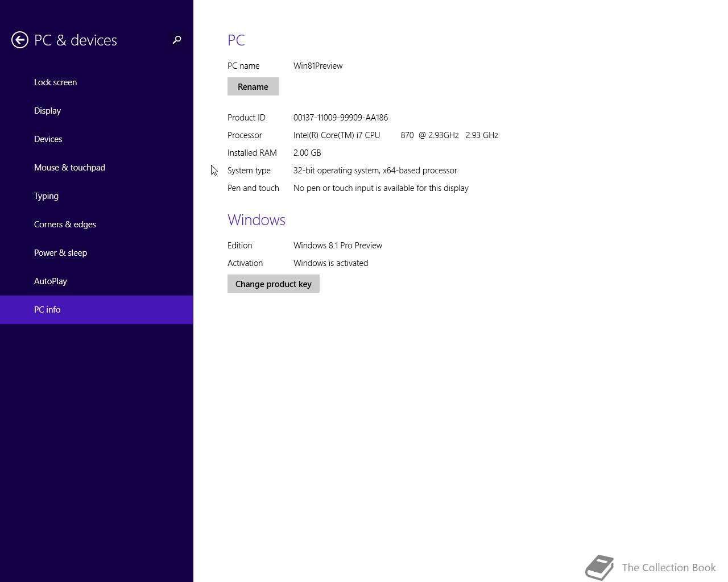Click the purple PC section heading

coord(236,40)
